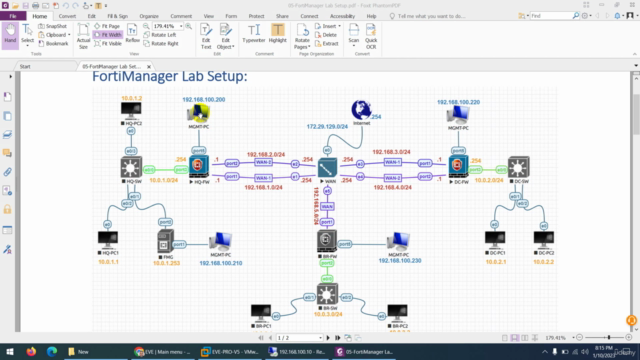The image size is (640, 360).
Task: Adjust the zoom slider in status bar
Action: pyautogui.click(x=609, y=338)
